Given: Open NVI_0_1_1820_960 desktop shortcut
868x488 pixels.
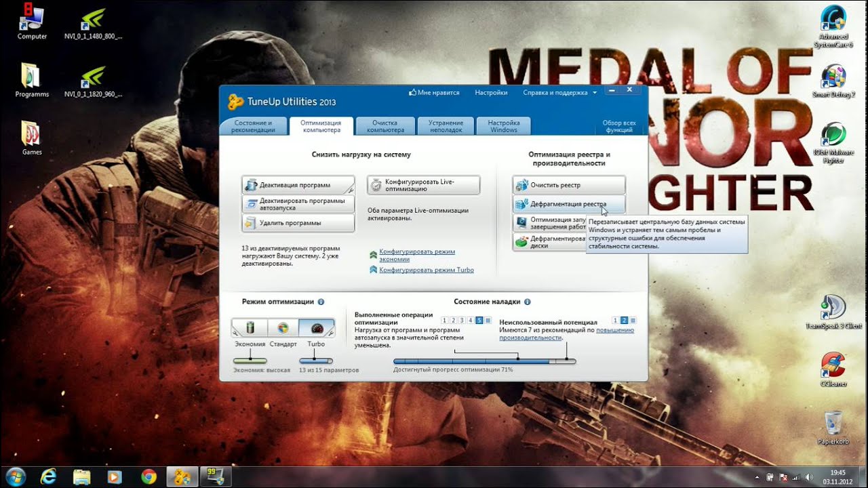Looking at the screenshot, I should click(93, 80).
